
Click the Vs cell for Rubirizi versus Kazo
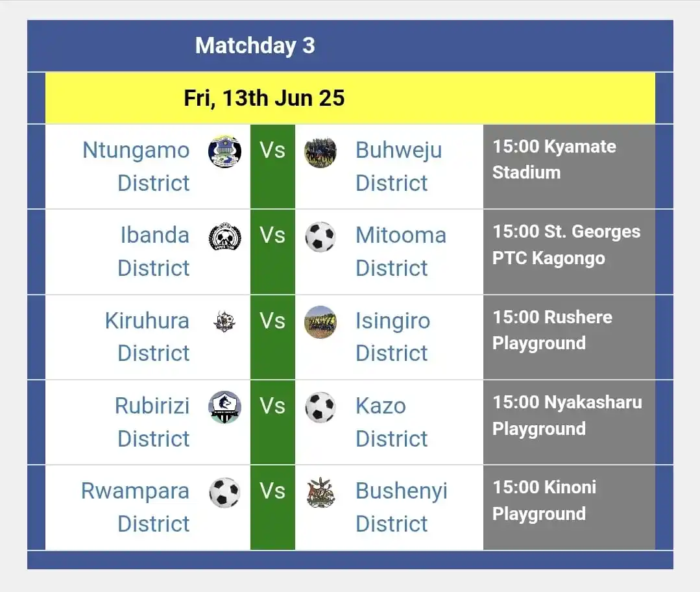(272, 422)
